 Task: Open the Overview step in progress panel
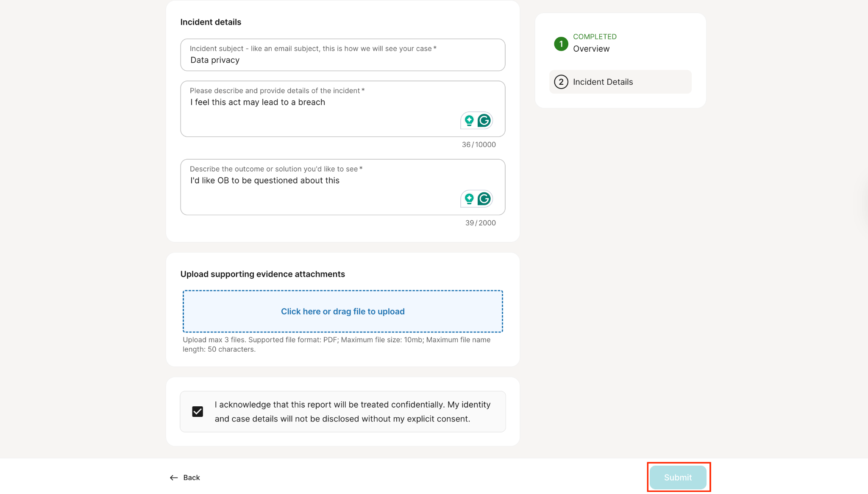point(591,49)
